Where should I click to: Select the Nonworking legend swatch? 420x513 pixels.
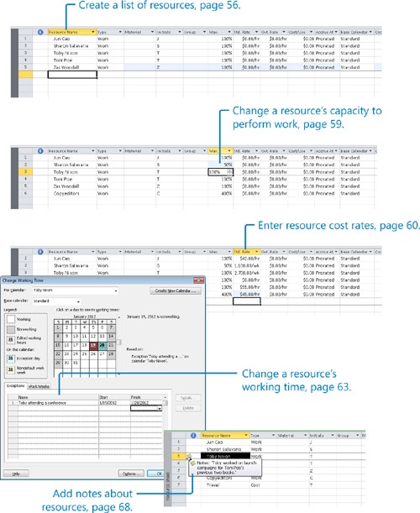(x=11, y=329)
